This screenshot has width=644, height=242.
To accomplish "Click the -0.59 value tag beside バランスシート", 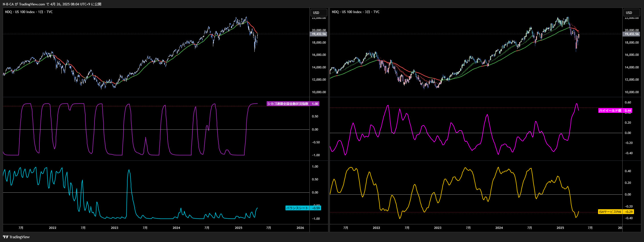I will point(315,208).
